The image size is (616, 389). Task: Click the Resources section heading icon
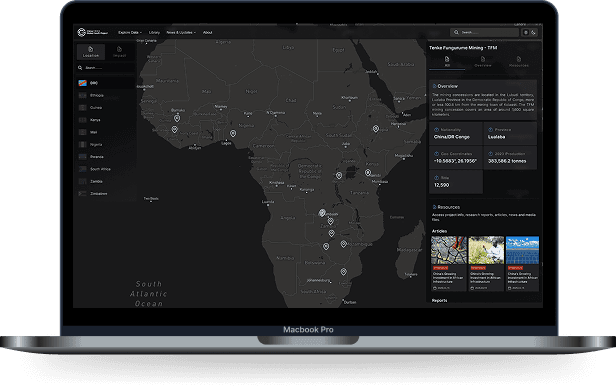coord(434,207)
